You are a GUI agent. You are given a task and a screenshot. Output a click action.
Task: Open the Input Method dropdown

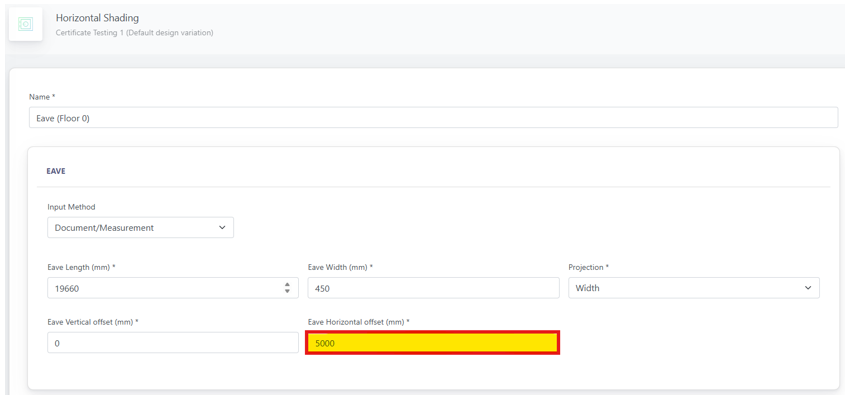click(x=141, y=228)
